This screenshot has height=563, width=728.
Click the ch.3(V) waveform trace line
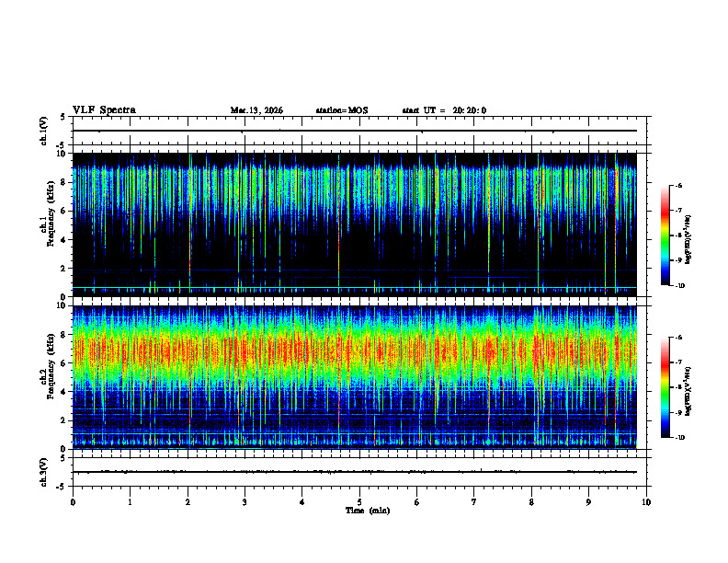pyautogui.click(x=355, y=472)
